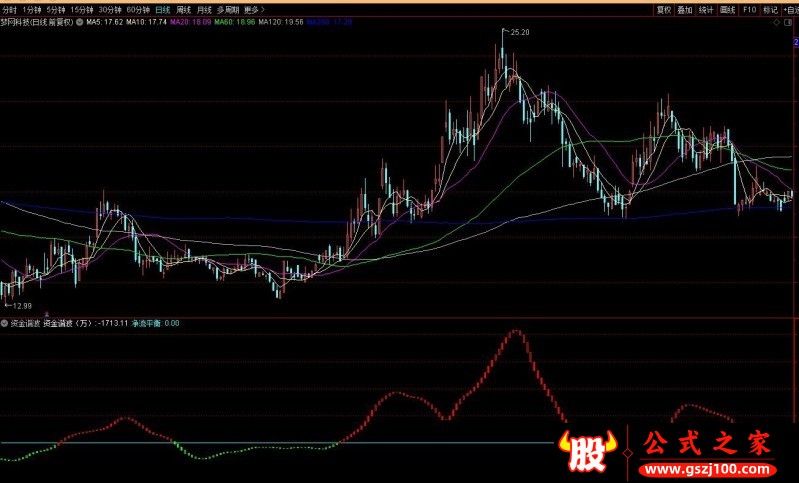Switch to the 周线 weekly chart

pyautogui.click(x=183, y=10)
